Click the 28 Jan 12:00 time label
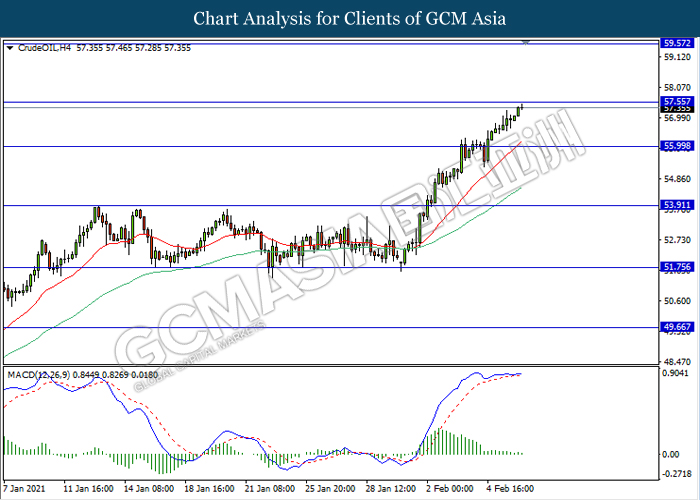This screenshot has height=500, width=700. tap(391, 489)
